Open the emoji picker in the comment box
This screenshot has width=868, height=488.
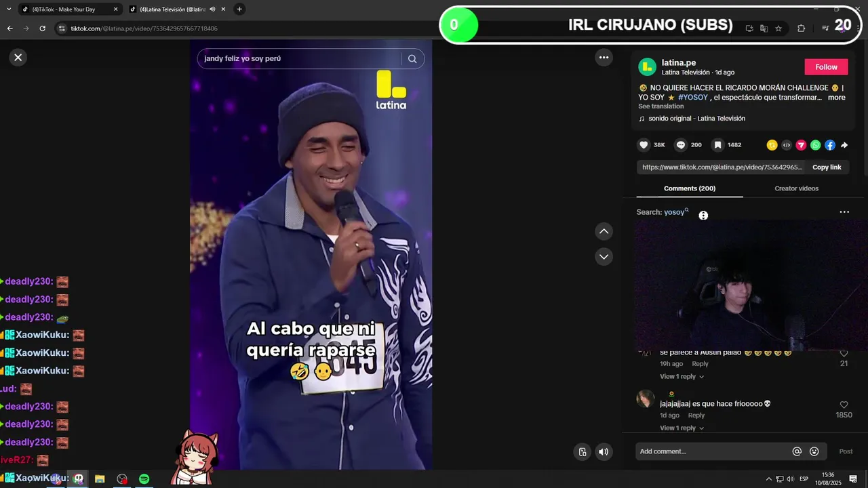pyautogui.click(x=814, y=452)
